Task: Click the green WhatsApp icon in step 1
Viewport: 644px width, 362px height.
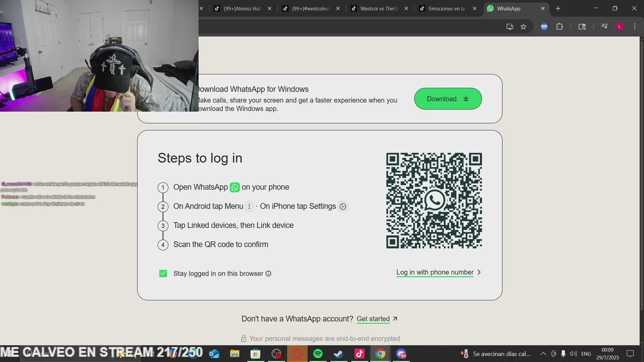Action: [234, 187]
